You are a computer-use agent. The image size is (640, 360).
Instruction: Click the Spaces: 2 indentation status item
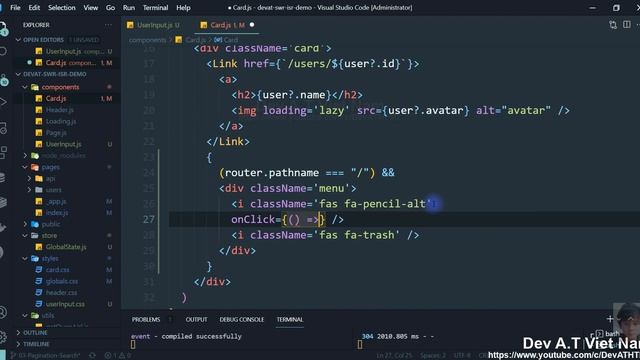[x=433, y=356]
